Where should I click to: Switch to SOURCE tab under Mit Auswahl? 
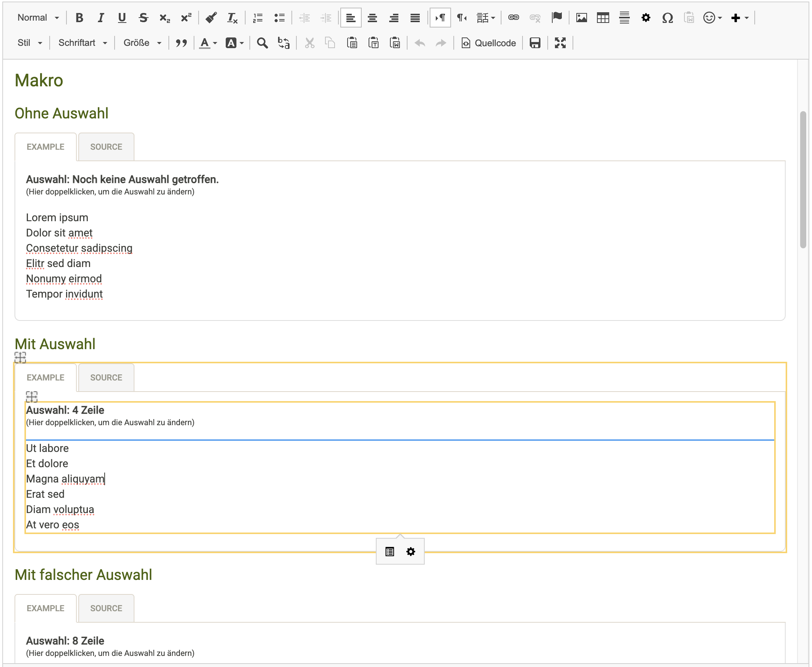106,378
